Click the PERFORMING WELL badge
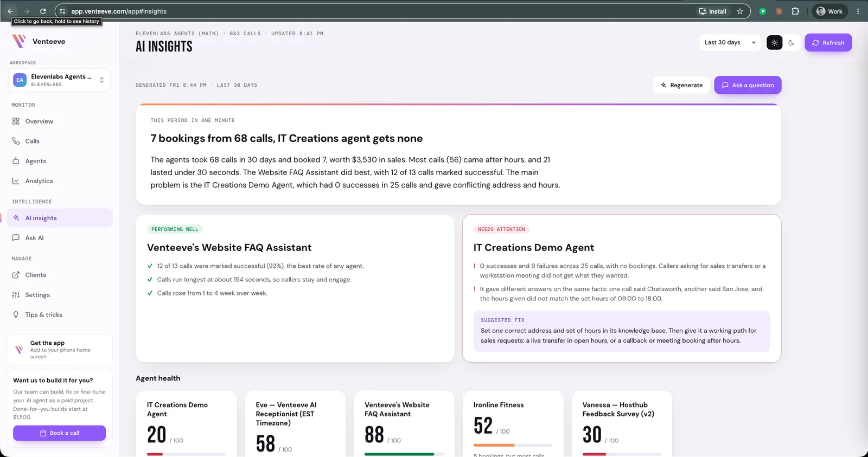Screen dimensions: 868x457 [175, 229]
